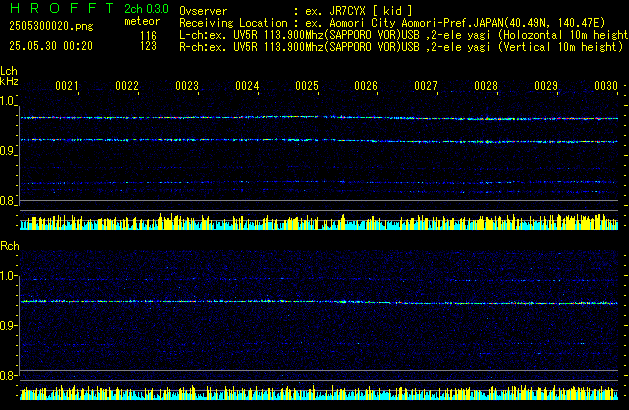This screenshot has height=410, width=629.
Task: Select the '2ch 0.3.0' version label
Action: click(x=146, y=9)
